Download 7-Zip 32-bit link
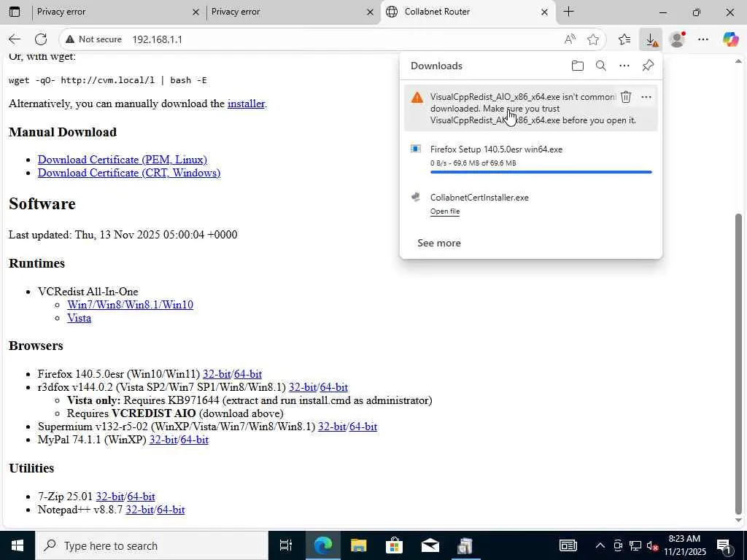 coord(110,497)
